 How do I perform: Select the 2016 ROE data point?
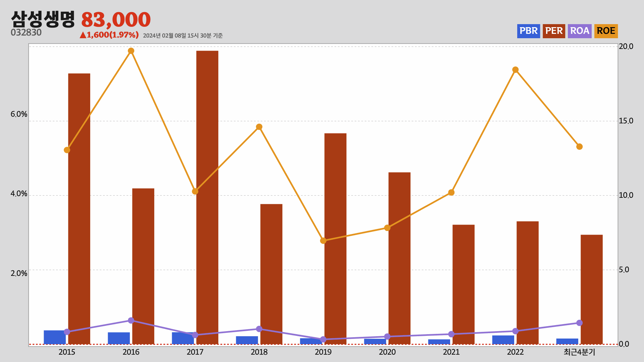[x=131, y=51]
